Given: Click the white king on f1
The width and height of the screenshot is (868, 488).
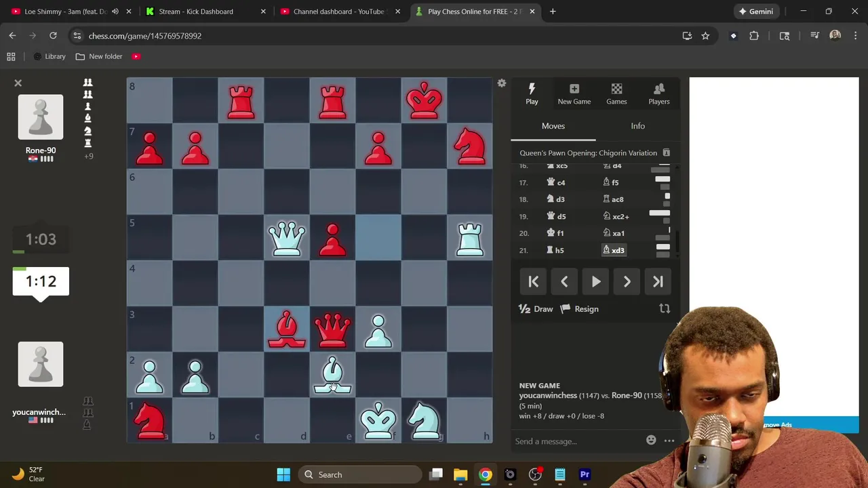Looking at the screenshot, I should 378,421.
